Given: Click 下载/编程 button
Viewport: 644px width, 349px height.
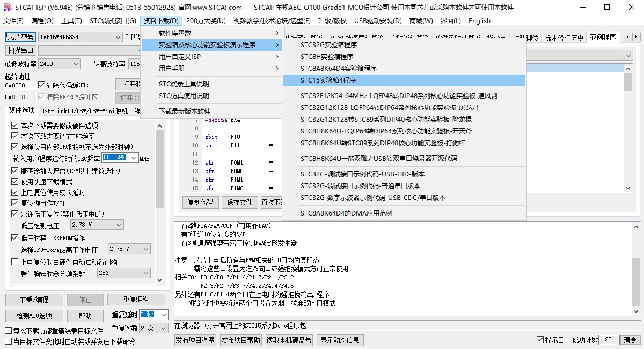Looking at the screenshot, I should point(34,300).
